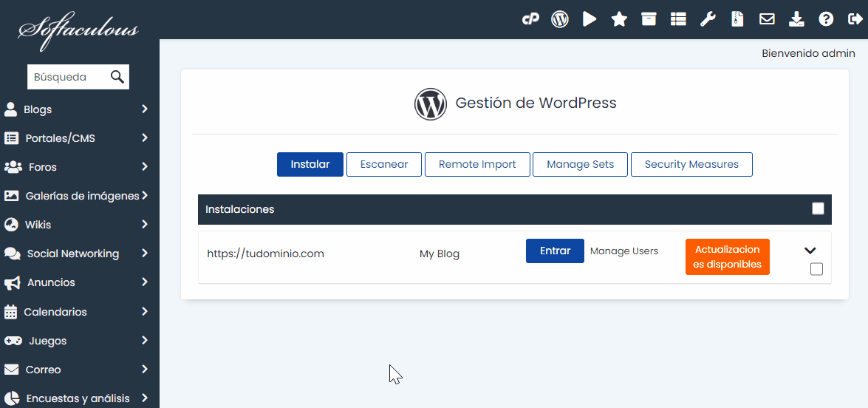Click the Instalar button

(x=310, y=164)
